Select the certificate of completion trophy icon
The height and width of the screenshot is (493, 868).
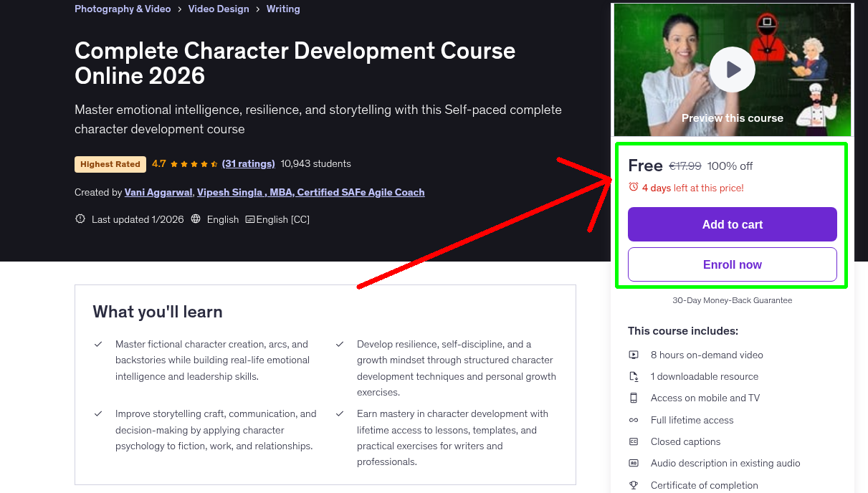pos(634,485)
